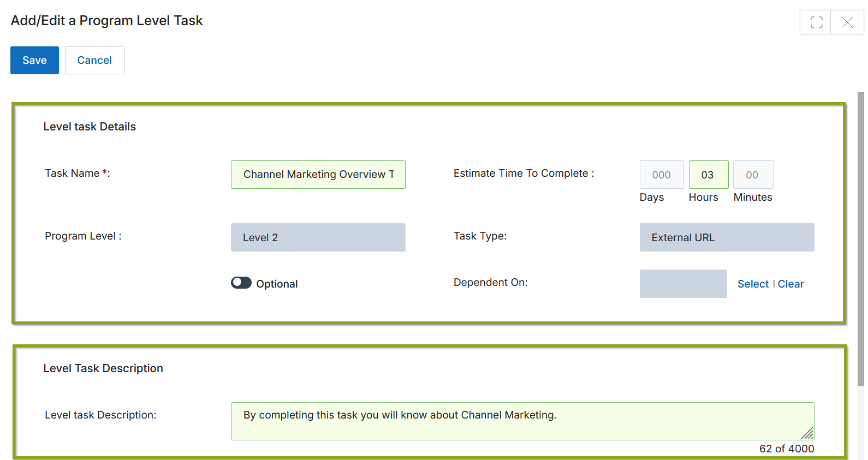
Task: Edit the Level task Description textarea
Action: tap(522, 421)
